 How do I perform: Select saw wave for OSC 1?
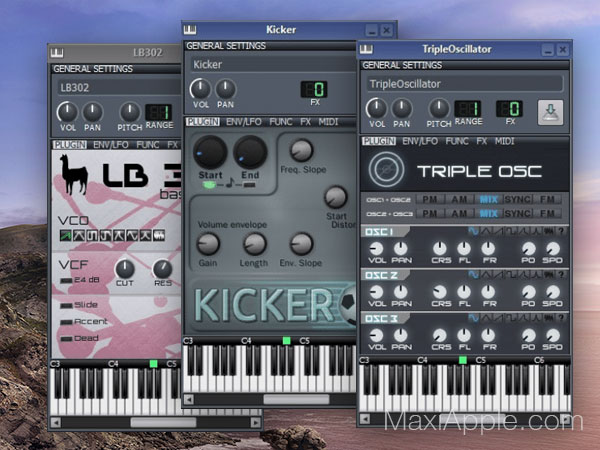click(x=499, y=231)
